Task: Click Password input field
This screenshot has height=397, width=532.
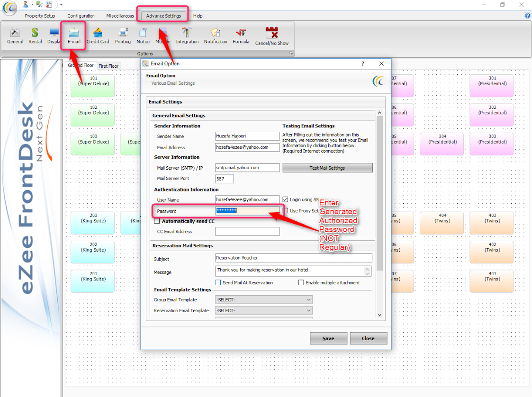Action: pyautogui.click(x=247, y=211)
